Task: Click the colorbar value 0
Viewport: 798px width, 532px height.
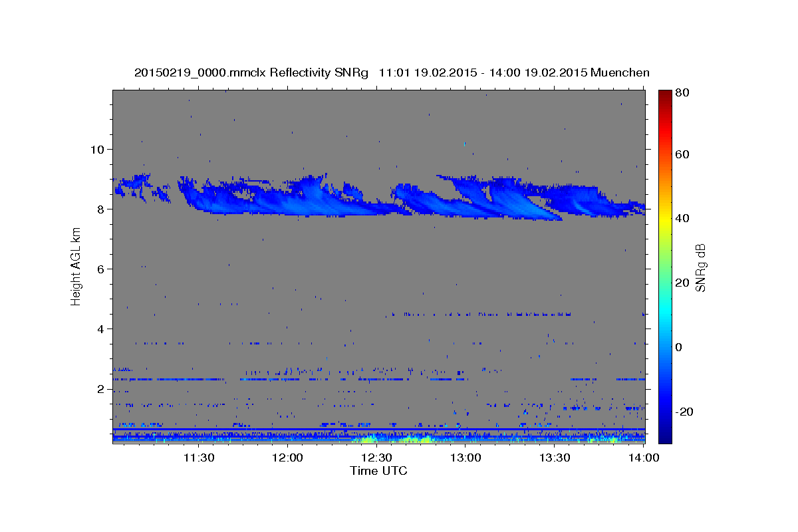Action: pos(678,347)
